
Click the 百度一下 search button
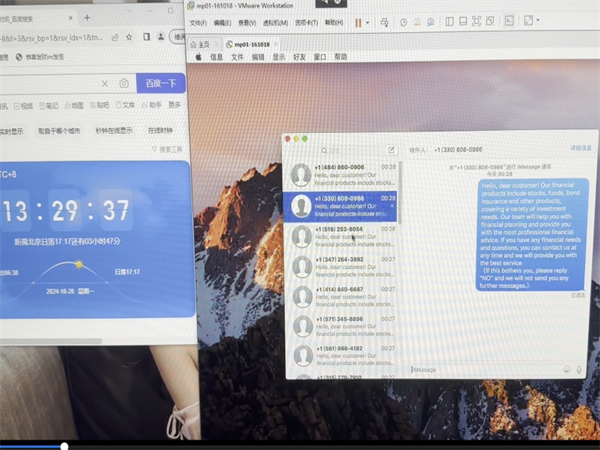(159, 84)
